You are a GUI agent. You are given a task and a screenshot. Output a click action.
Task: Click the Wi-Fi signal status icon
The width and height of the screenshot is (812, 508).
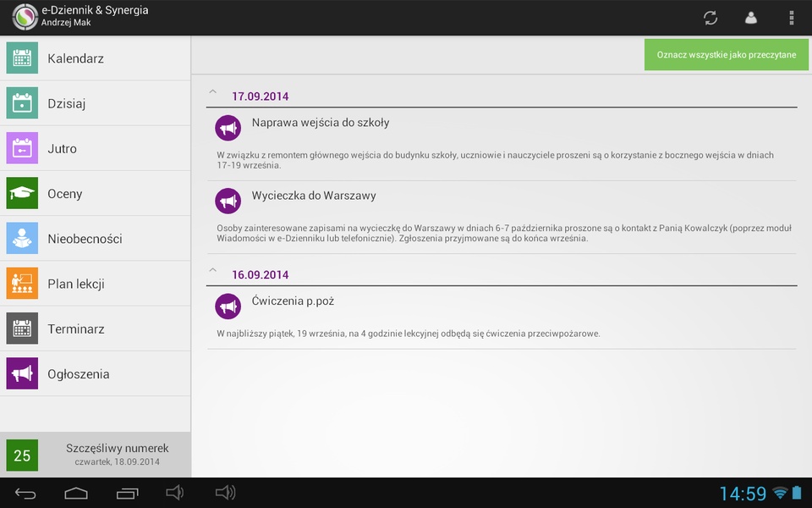780,493
